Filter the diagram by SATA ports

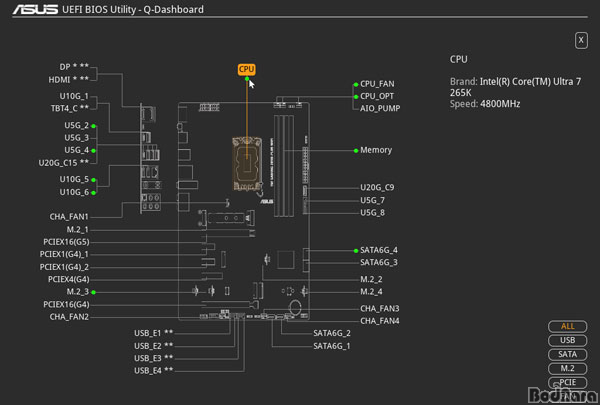(x=567, y=354)
